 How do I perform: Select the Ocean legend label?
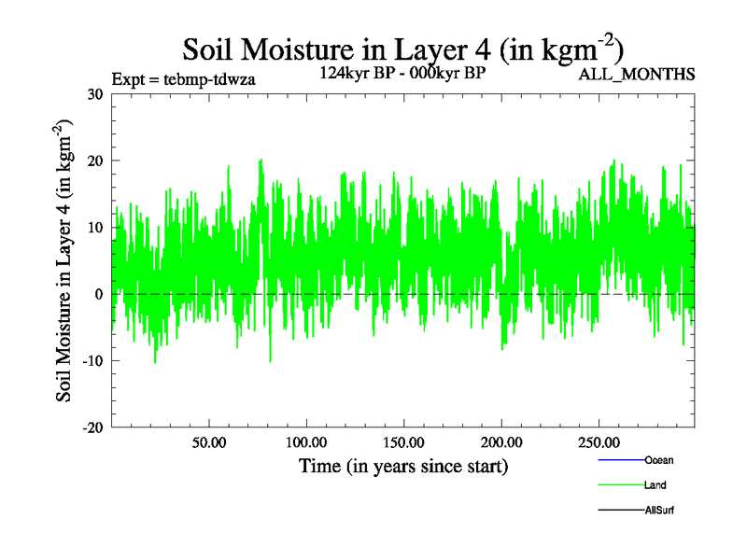(x=658, y=460)
